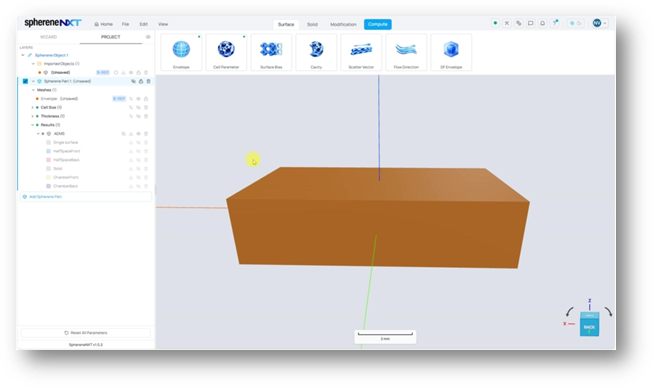Click the HalfSpaceBack pink color swatch

(48, 160)
